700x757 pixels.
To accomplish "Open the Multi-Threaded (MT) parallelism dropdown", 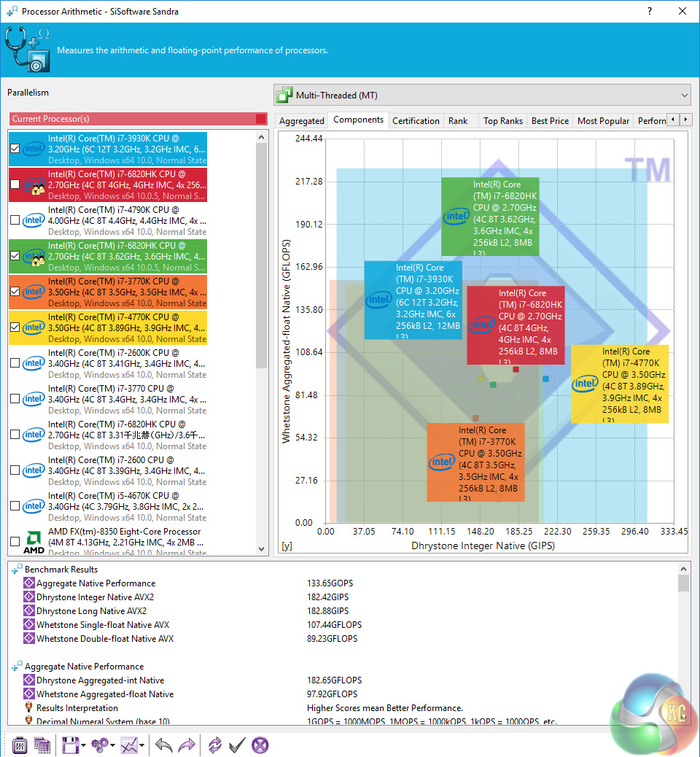I will (482, 95).
